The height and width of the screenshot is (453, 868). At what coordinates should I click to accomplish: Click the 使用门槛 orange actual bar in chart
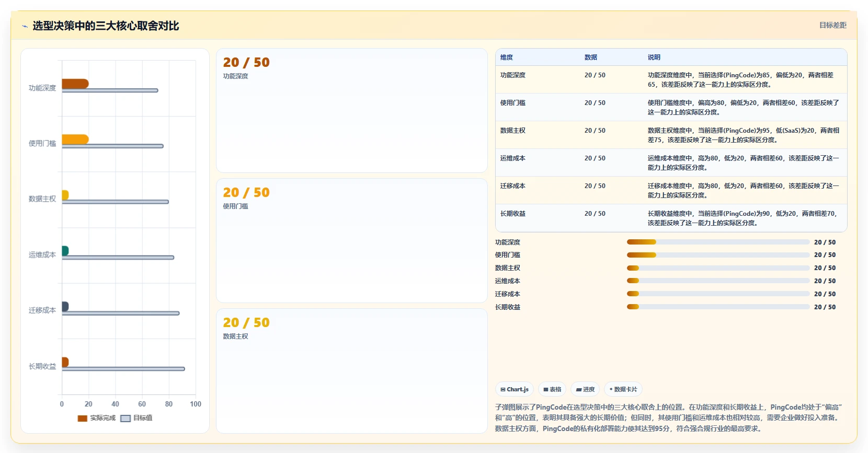pos(75,139)
